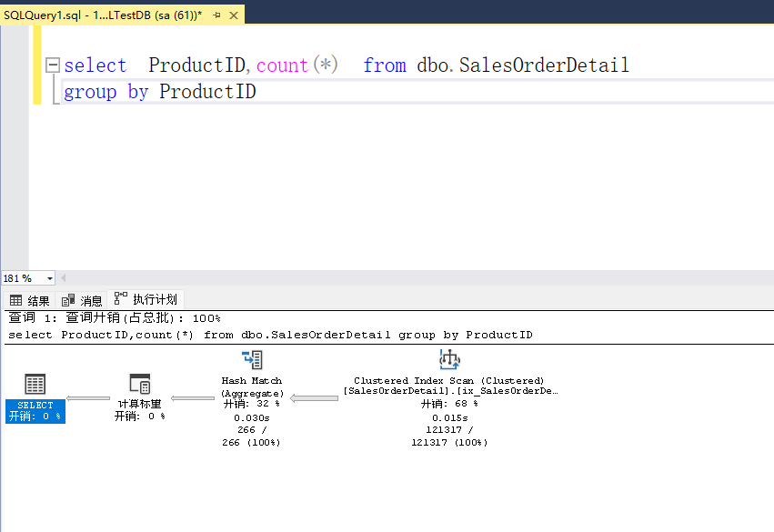
Task: Click 'ProductID' after group by
Action: click(207, 92)
